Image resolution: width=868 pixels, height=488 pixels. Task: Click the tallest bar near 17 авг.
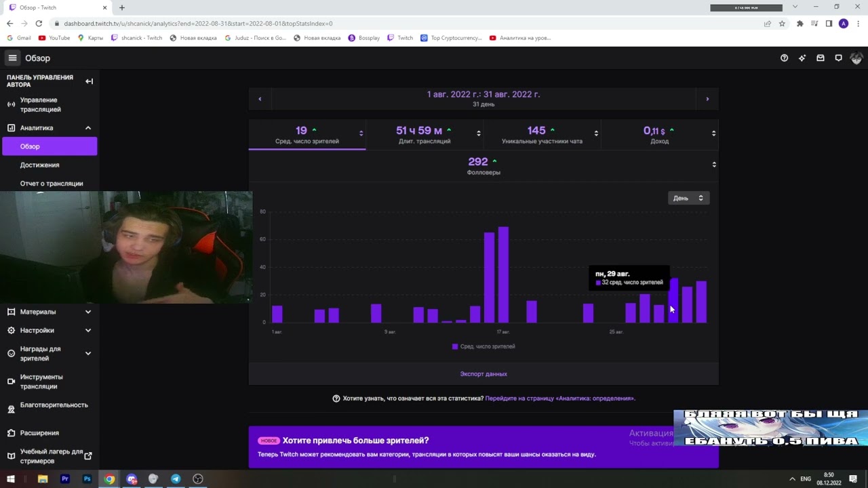[x=503, y=274]
